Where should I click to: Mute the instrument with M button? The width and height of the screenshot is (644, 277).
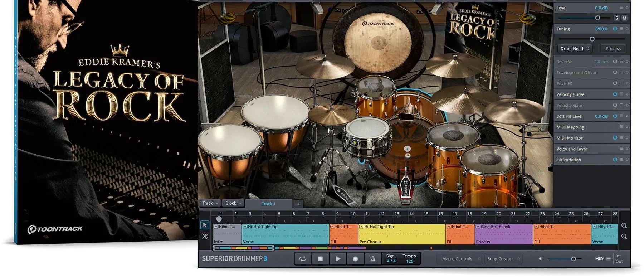click(624, 18)
